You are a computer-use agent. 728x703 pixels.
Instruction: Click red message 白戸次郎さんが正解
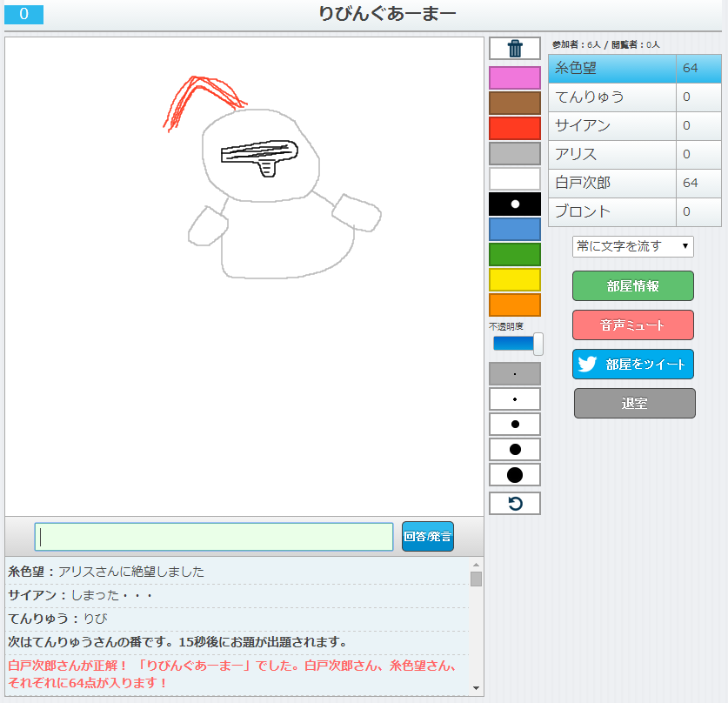pos(232,674)
